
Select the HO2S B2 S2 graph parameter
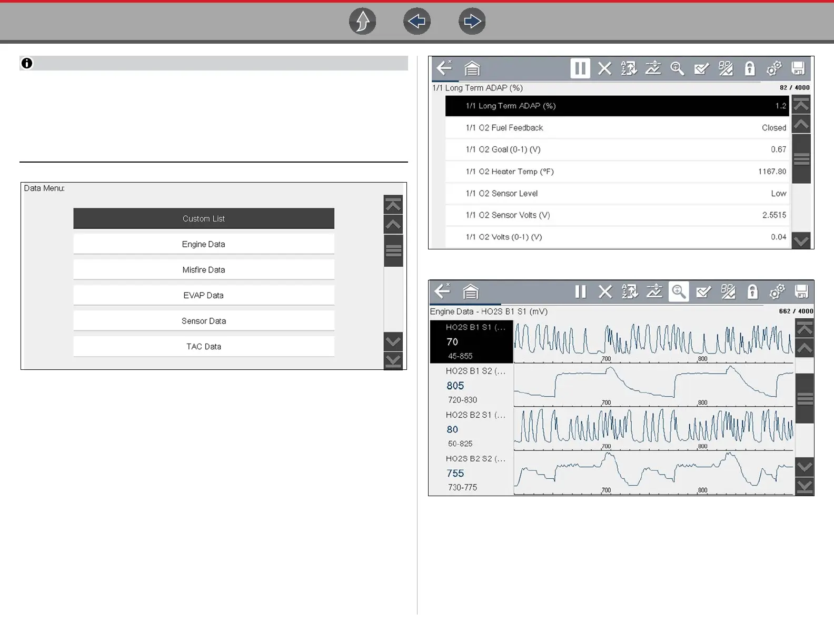472,473
